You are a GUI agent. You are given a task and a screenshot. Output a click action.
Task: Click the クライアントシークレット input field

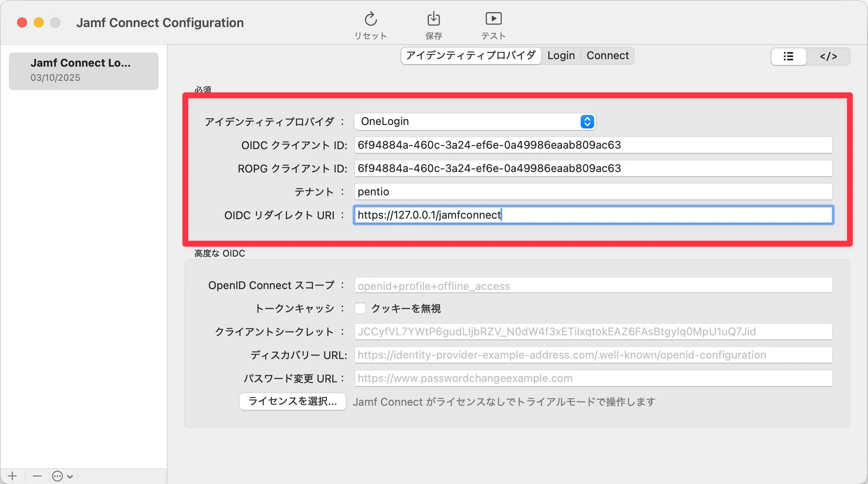pos(593,332)
